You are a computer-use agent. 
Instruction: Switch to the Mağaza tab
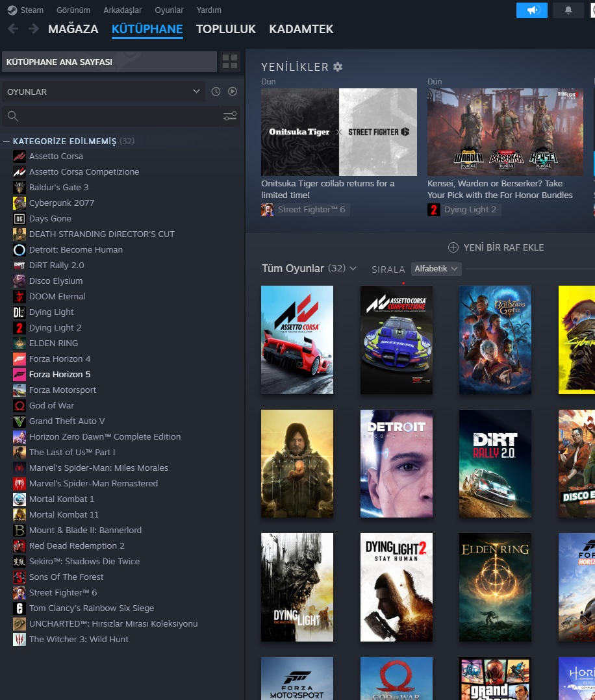coord(73,29)
